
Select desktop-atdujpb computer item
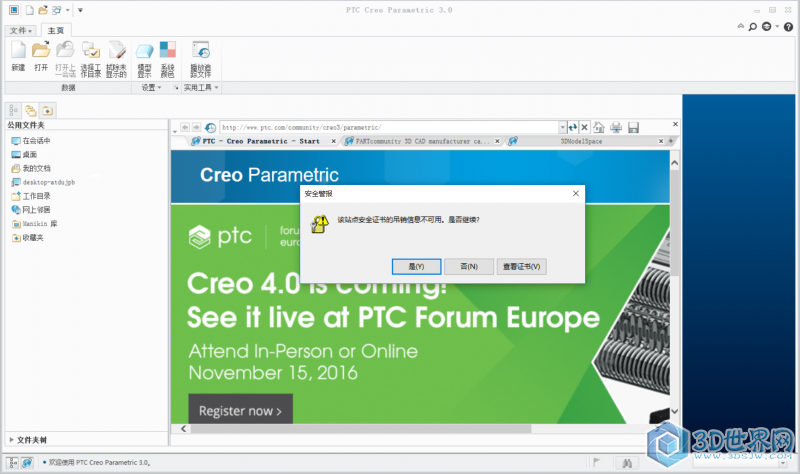[x=43, y=182]
